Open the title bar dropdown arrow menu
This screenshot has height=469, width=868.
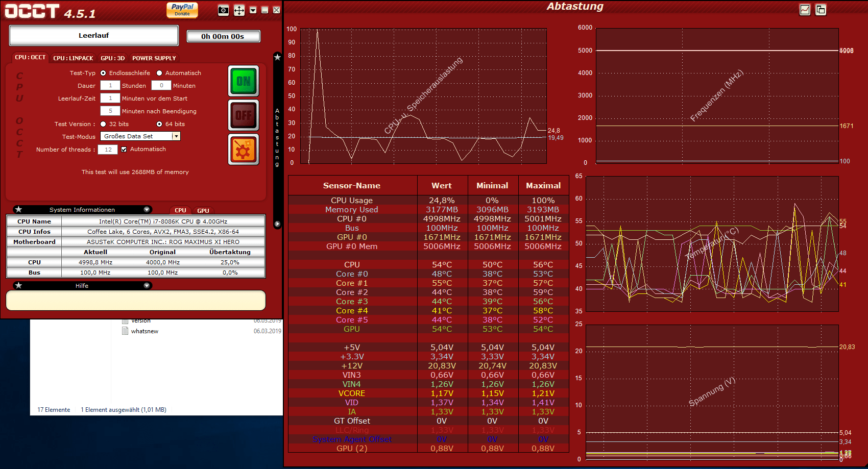tap(253, 10)
